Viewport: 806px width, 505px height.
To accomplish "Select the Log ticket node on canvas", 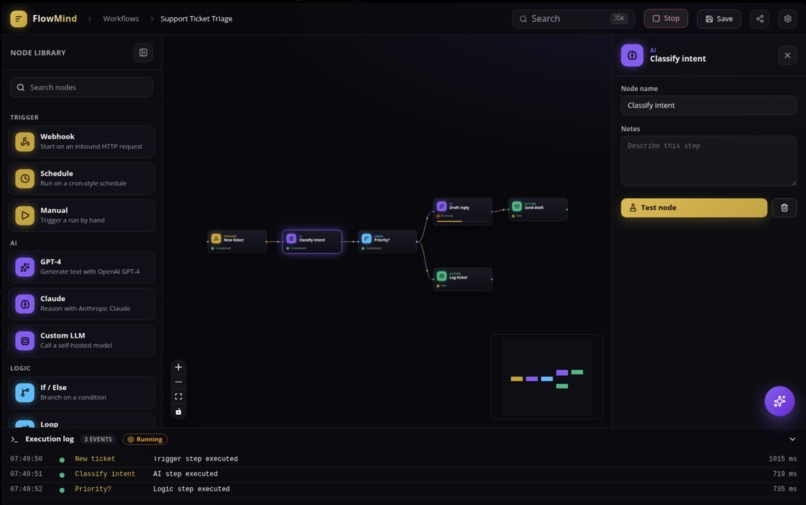I will [x=463, y=279].
